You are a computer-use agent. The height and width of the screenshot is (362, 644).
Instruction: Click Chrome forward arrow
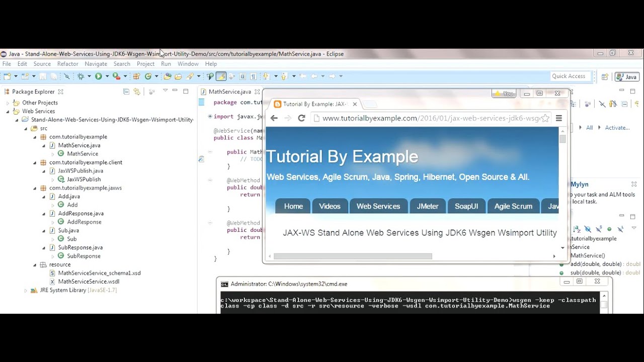(287, 118)
